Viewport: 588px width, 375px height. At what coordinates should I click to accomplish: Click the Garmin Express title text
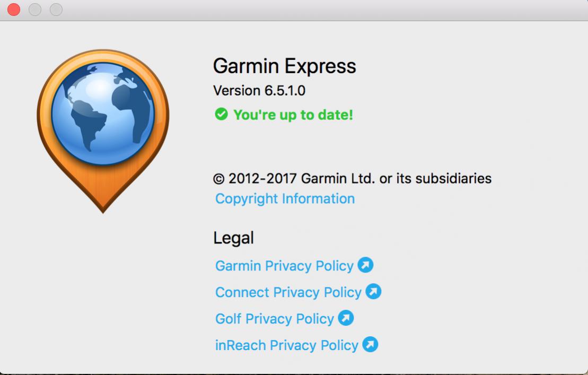coord(285,66)
